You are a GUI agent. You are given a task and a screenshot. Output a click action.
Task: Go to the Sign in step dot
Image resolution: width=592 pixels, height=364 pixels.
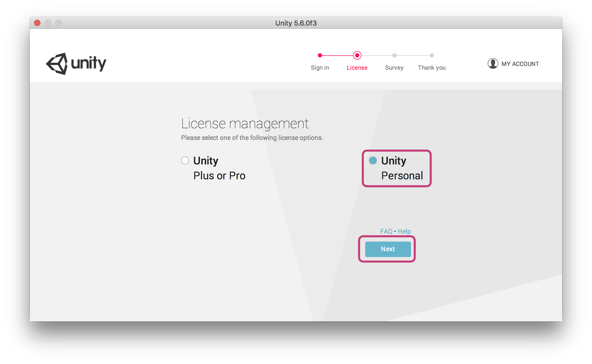tap(320, 55)
